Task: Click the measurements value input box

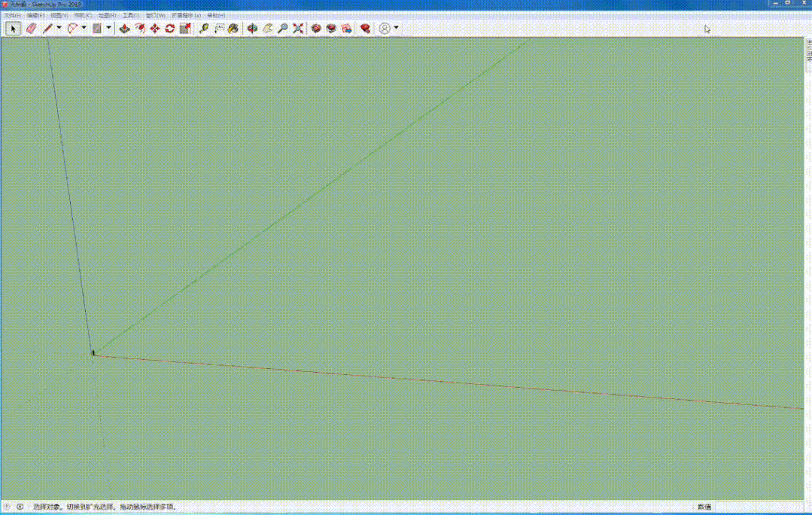Action: 759,507
